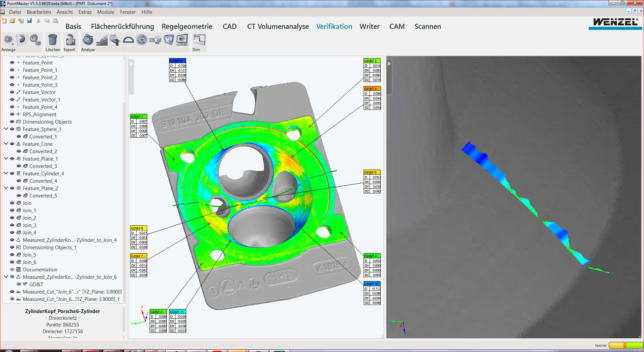Click the Löschen trash can icon
The width and height of the screenshot is (644, 352).
pyautogui.click(x=52, y=40)
